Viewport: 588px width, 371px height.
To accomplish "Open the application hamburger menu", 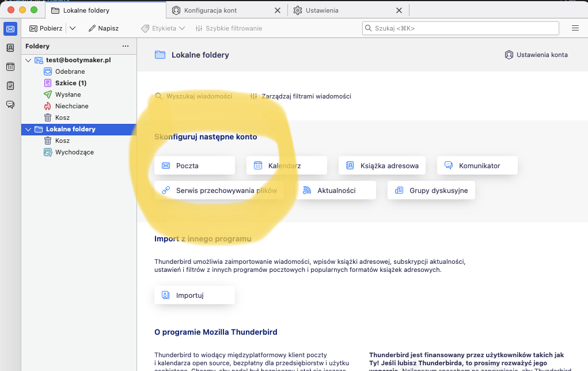I will (x=575, y=28).
